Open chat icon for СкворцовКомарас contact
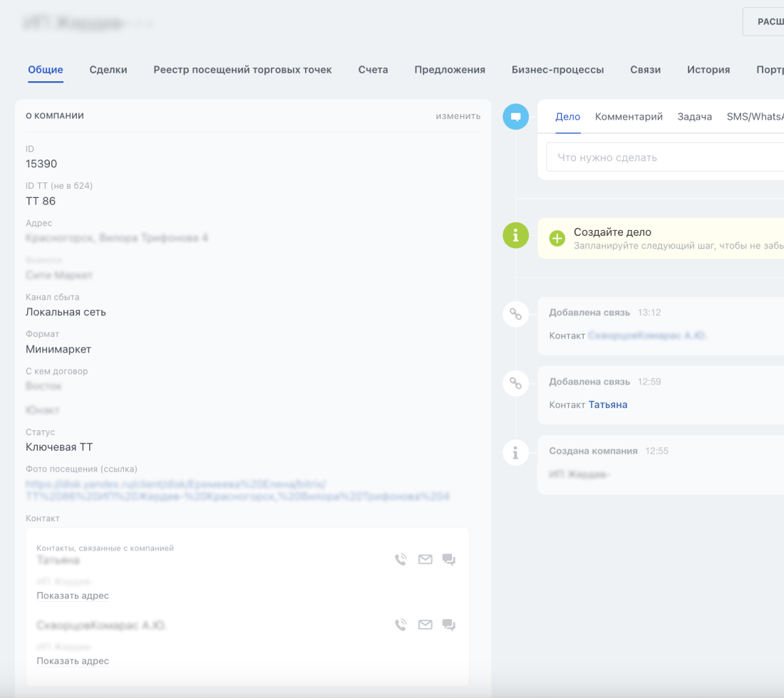 [449, 625]
